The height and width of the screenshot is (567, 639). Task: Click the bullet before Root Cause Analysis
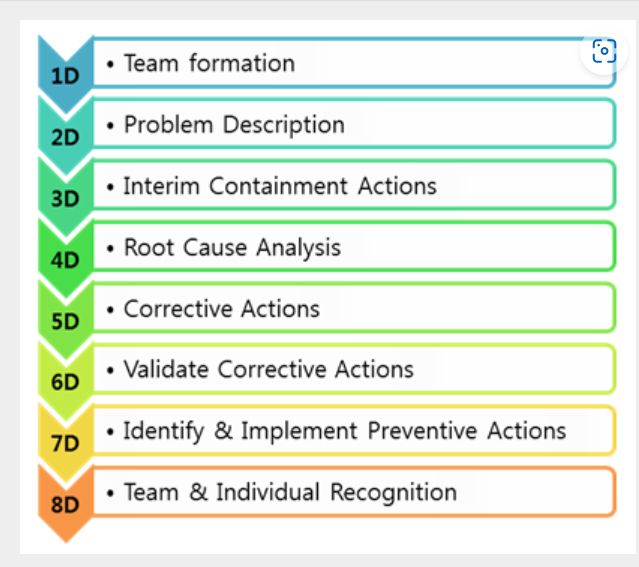coord(110,248)
